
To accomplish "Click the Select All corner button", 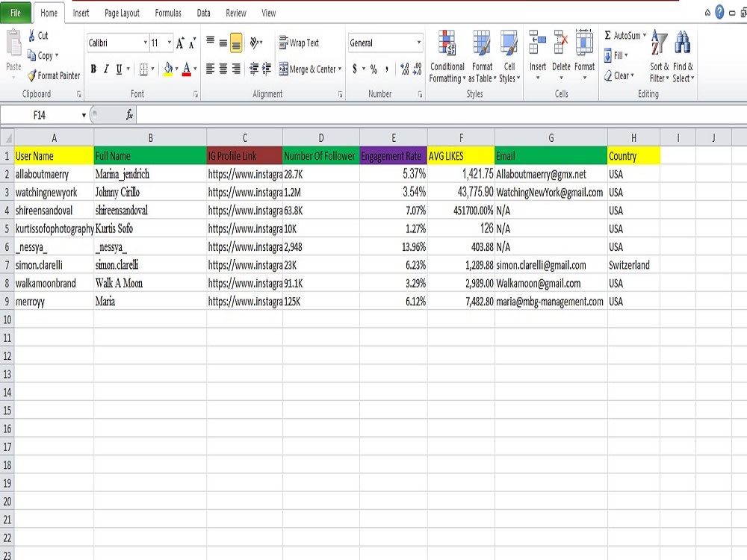I will pyautogui.click(x=7, y=137).
